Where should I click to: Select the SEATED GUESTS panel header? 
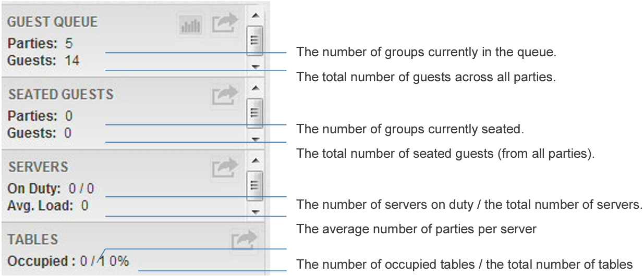pos(60,94)
